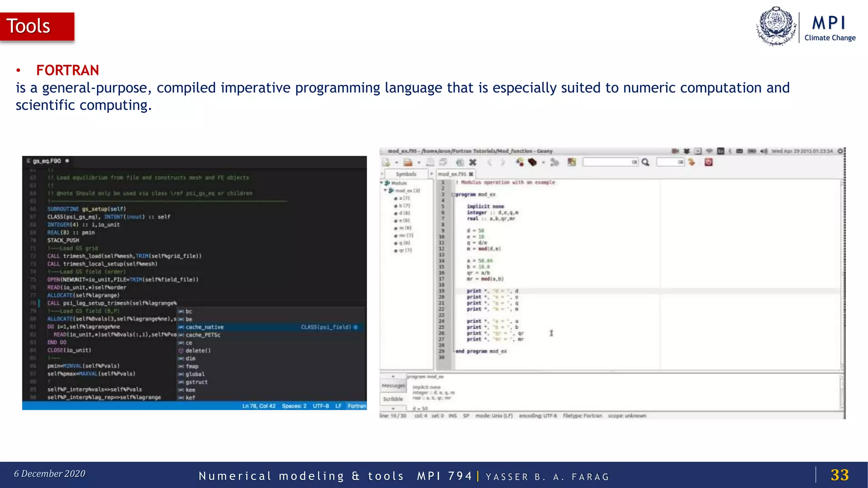
Task: Click the magnifier Find icon in Geany toolbar
Action: pyautogui.click(x=645, y=162)
